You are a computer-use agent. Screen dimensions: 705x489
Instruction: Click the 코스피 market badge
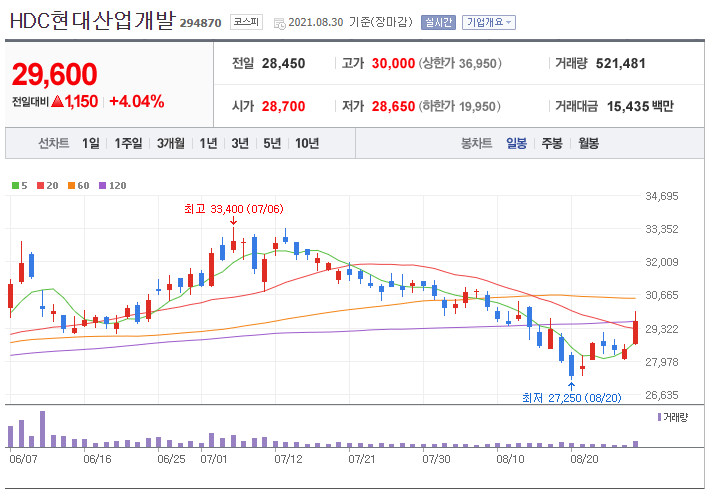[x=246, y=22]
